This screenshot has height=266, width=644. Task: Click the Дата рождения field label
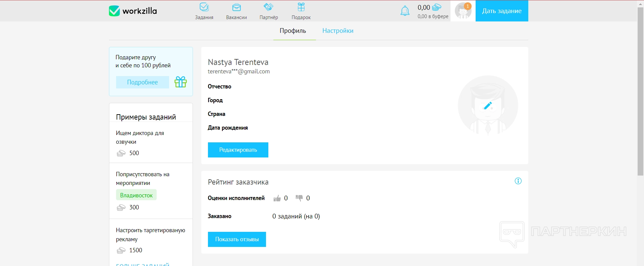[x=228, y=128]
